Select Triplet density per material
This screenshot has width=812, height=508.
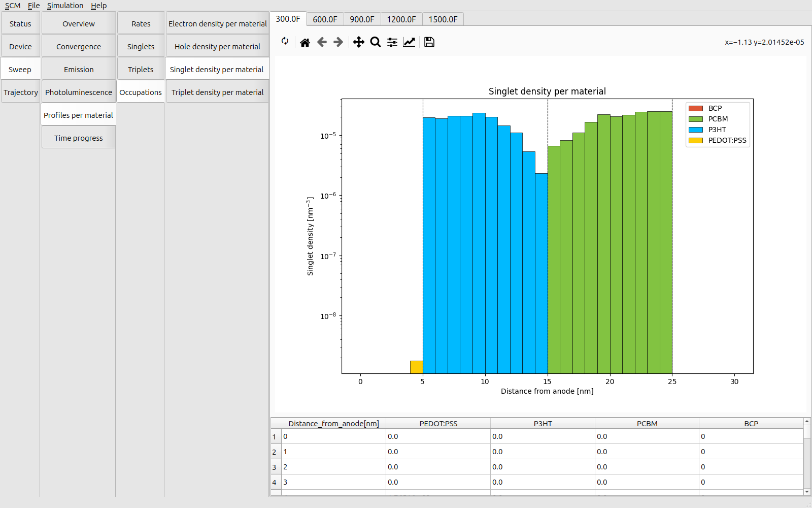(217, 92)
